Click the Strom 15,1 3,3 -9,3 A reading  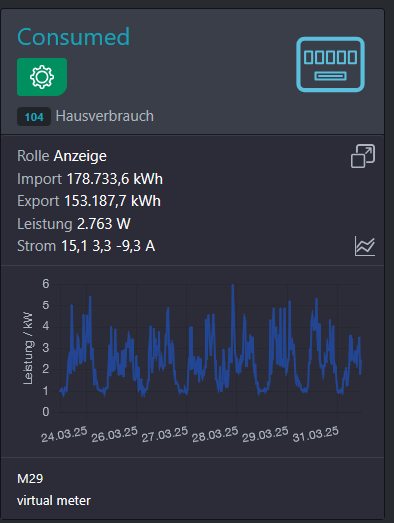(x=86, y=246)
